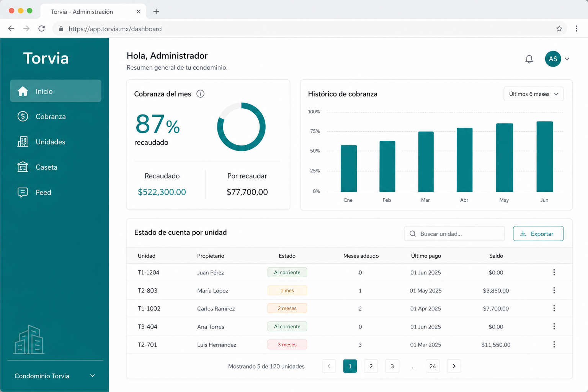
Task: Open notifications with the bell icon
Action: click(529, 59)
